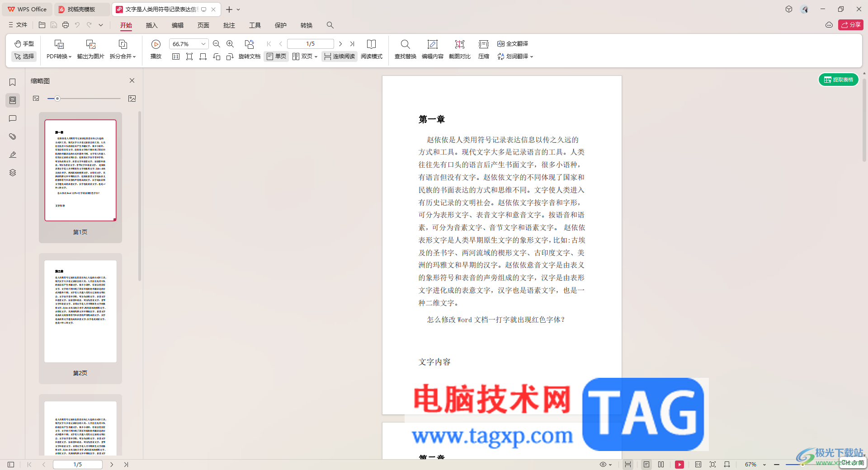Fit page to window in toolbar

point(189,56)
